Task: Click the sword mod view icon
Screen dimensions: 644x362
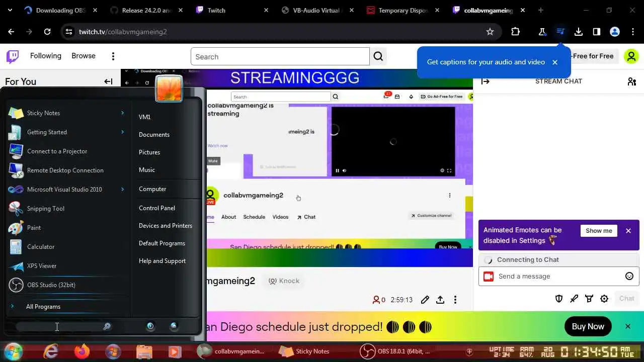Action: point(574,299)
